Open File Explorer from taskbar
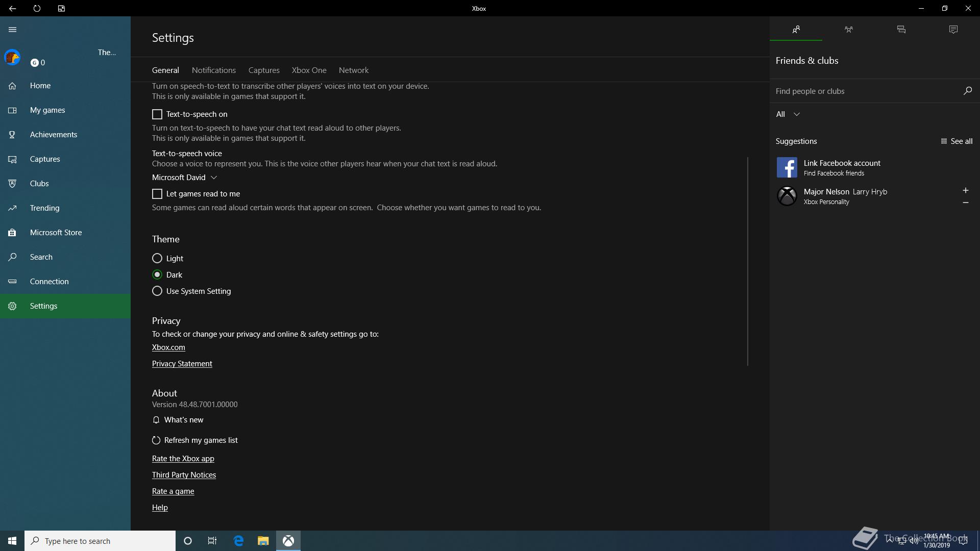This screenshot has width=980, height=551. click(263, 541)
